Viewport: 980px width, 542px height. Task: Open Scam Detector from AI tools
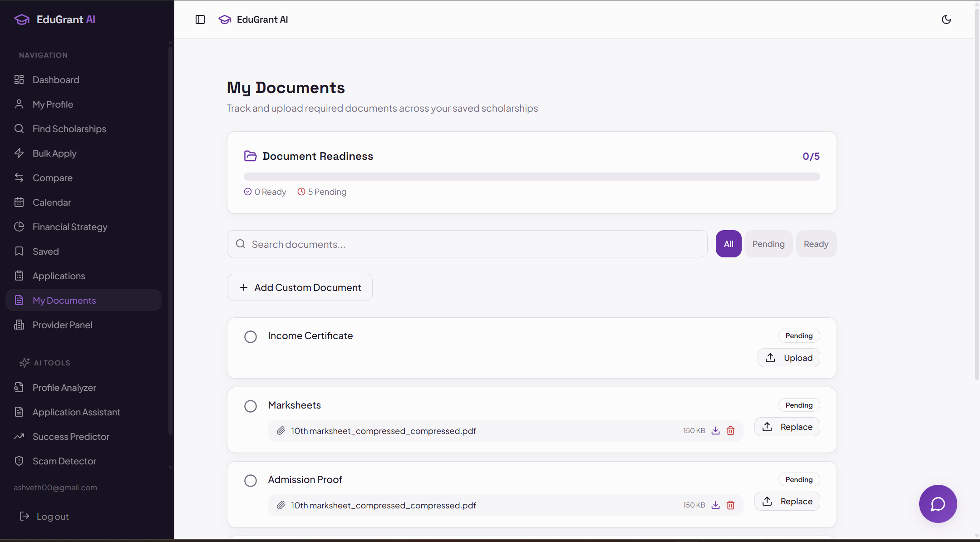(64, 461)
